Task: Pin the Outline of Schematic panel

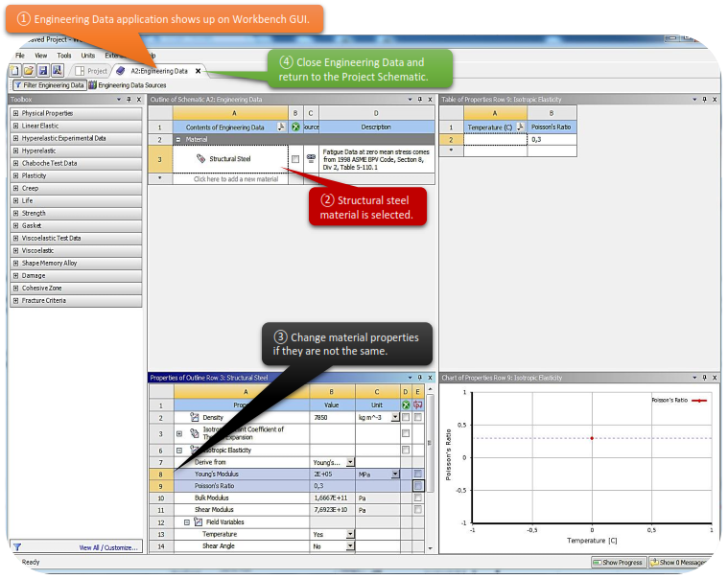Action: point(420,100)
